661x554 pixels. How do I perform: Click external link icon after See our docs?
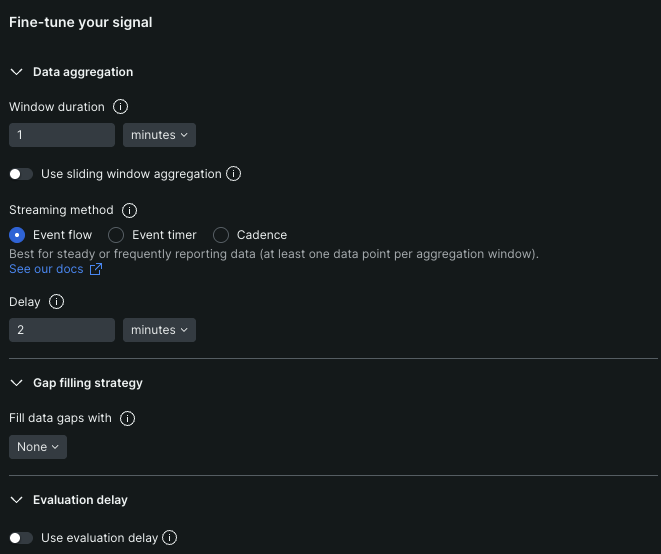96,269
